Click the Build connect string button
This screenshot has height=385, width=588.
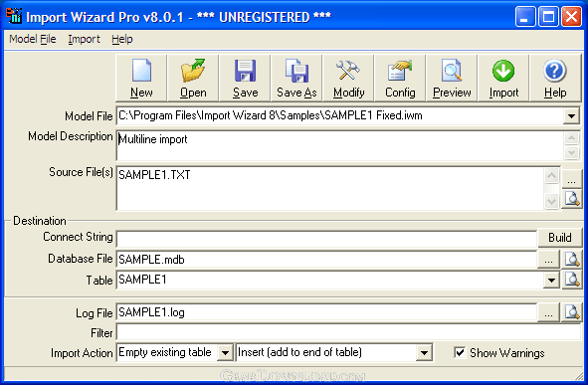[x=559, y=238]
